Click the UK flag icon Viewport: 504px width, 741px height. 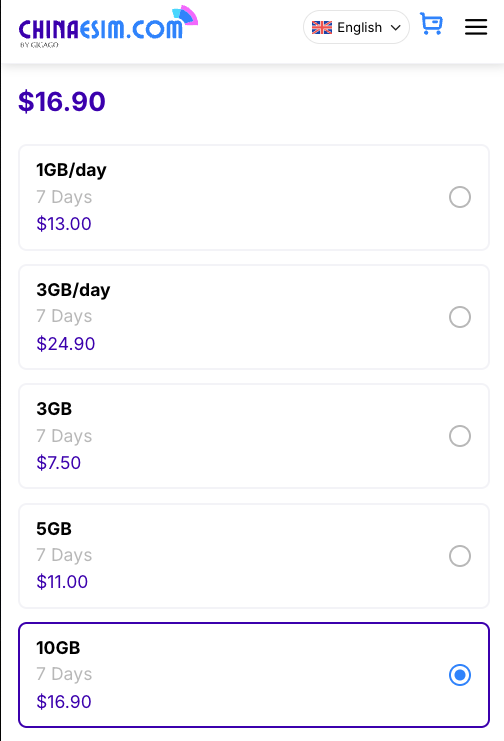(322, 27)
